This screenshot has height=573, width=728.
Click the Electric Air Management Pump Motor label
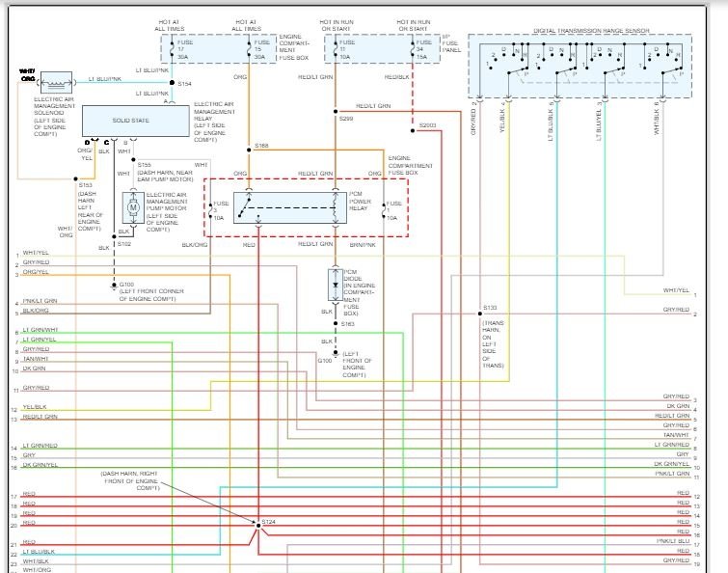[x=167, y=212]
